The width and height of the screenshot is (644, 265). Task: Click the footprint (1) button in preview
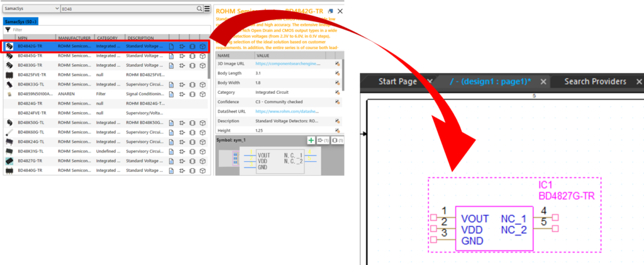pos(338,140)
